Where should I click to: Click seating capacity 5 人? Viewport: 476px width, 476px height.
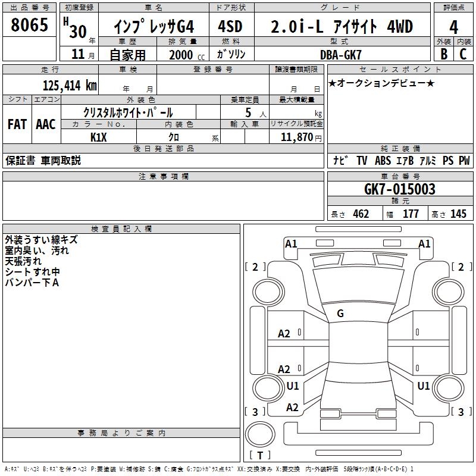(256, 113)
